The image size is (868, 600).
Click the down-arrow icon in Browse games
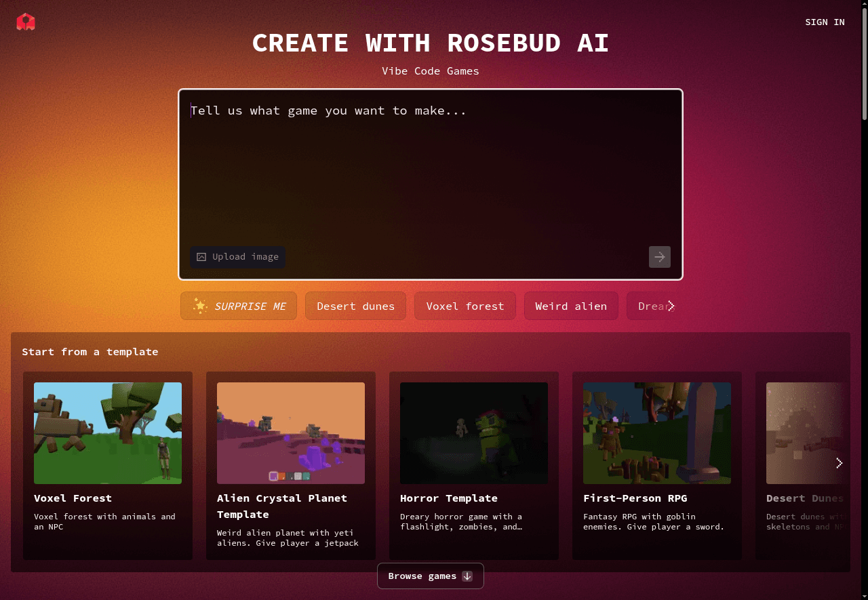(467, 576)
